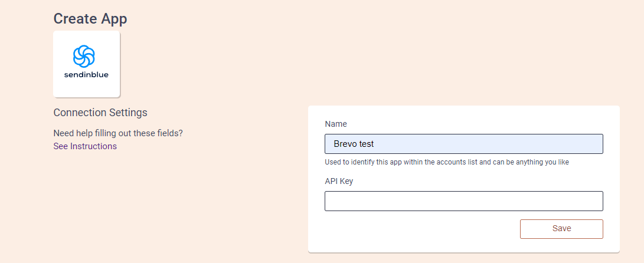Click the Create App heading

point(90,19)
